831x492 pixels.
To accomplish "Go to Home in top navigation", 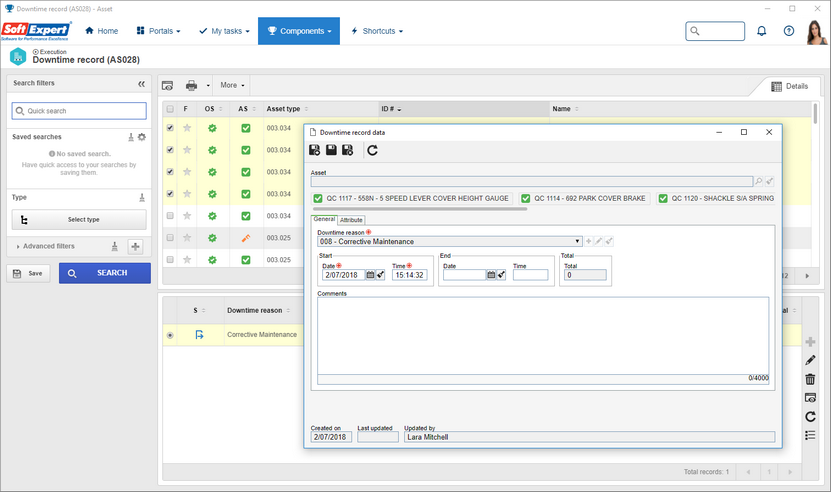I will pos(102,31).
